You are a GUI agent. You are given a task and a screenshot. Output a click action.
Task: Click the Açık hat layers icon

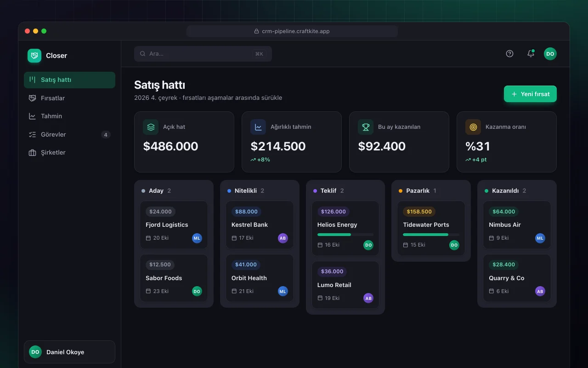(151, 127)
